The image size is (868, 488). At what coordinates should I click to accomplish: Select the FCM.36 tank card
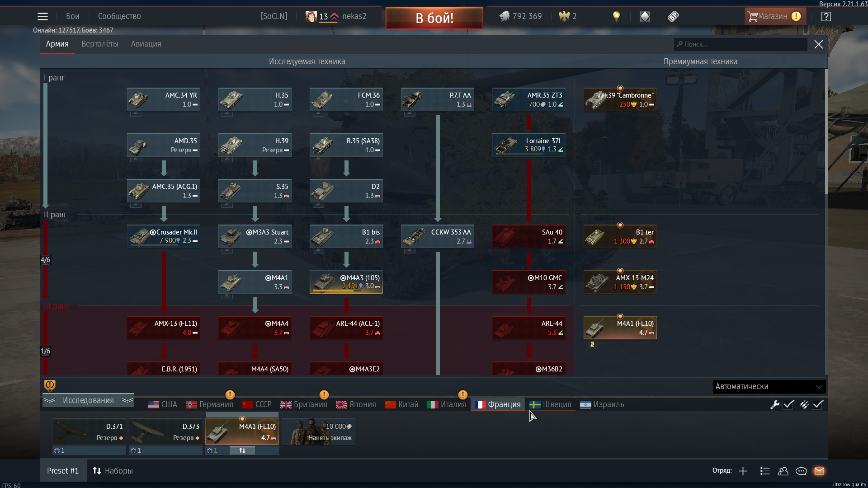[346, 99]
